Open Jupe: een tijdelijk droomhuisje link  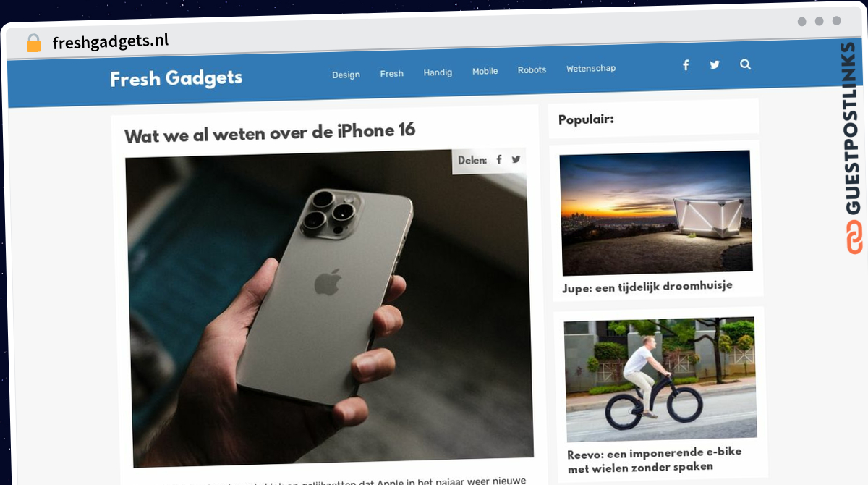coord(647,287)
